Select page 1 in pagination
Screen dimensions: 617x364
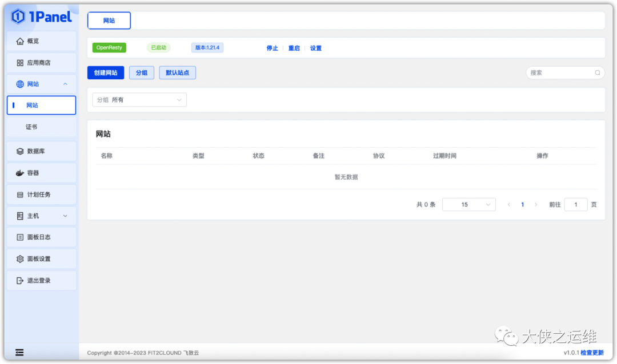pyautogui.click(x=522, y=204)
